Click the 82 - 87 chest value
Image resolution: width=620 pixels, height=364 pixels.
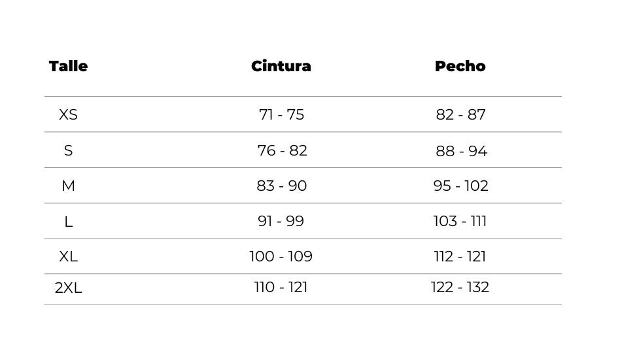pyautogui.click(x=460, y=114)
